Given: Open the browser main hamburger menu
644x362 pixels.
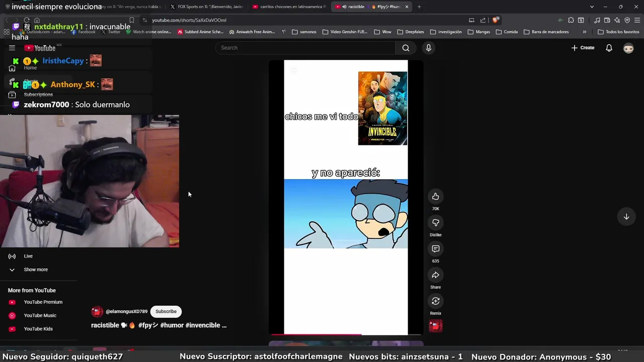Looking at the screenshot, I should point(637,20).
